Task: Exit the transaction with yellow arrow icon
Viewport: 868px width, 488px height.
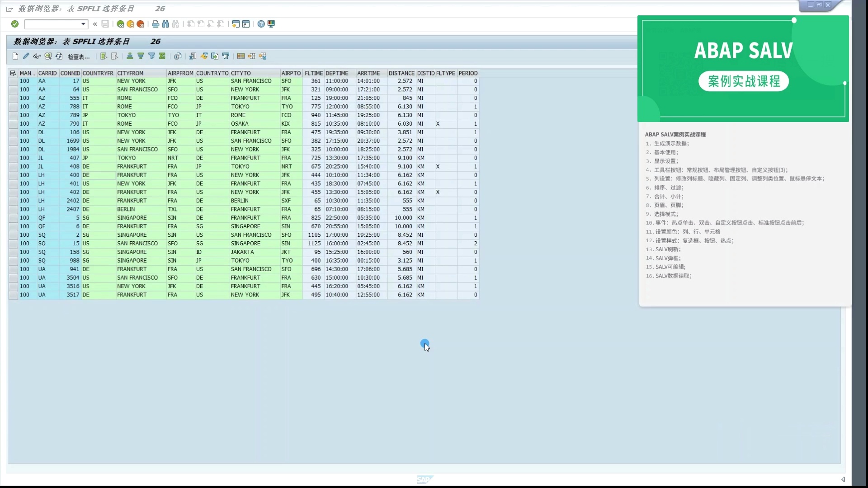Action: point(130,24)
